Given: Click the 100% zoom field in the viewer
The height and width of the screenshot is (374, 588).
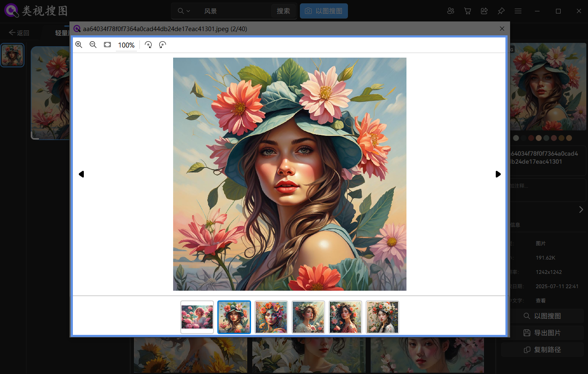Looking at the screenshot, I should tap(126, 45).
